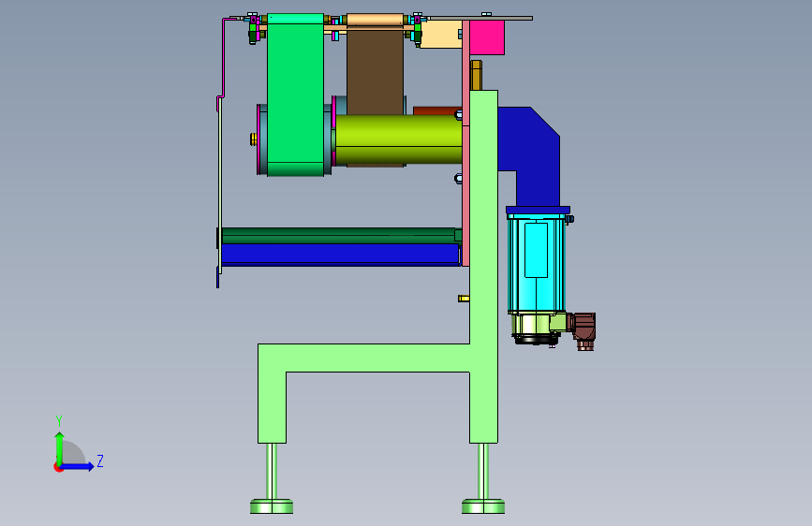Select the dark blue motor flange plate
Image resolution: width=812 pixels, height=526 pixels.
[538, 211]
